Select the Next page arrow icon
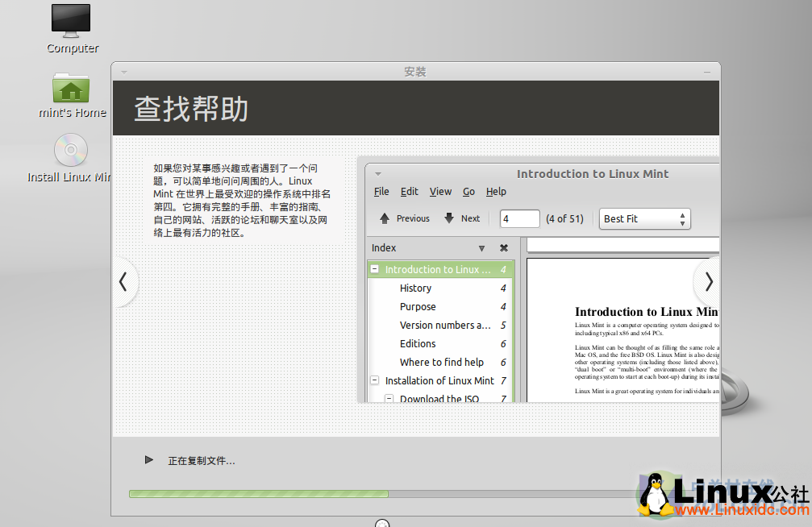This screenshot has width=812, height=527. 449,218
